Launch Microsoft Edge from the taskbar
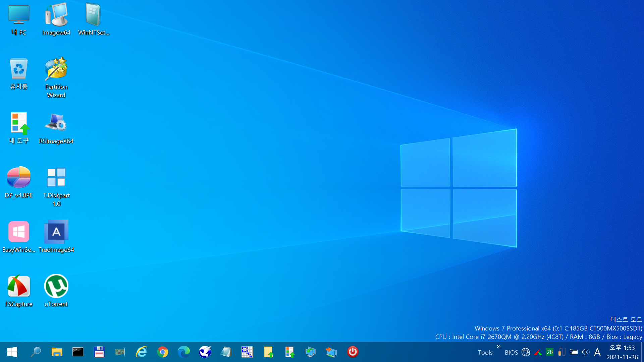 point(184,352)
